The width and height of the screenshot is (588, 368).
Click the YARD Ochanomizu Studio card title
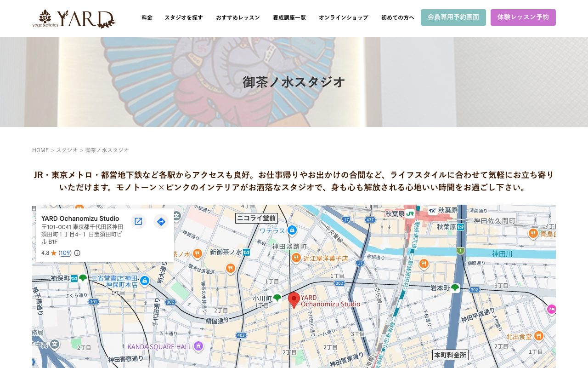80,218
